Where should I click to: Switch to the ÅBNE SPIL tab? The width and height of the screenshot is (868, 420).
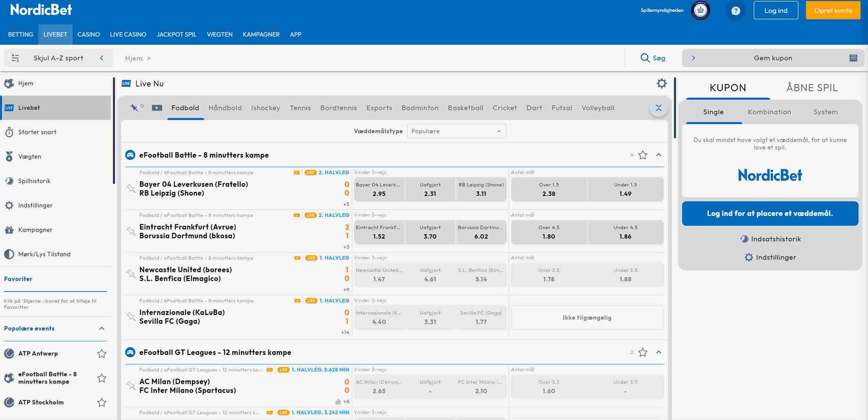812,88
